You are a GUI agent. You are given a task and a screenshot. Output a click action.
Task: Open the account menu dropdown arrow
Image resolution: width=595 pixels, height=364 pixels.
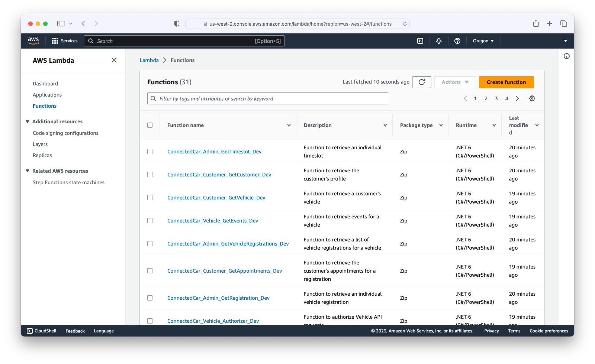566,41
